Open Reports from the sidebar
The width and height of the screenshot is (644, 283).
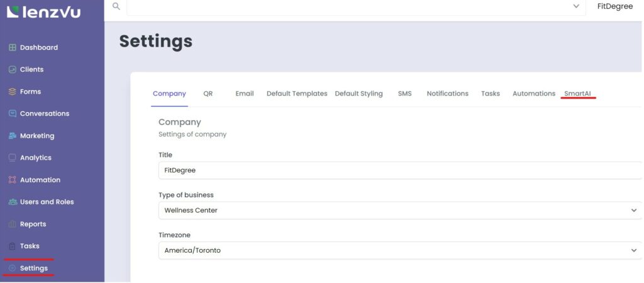[x=33, y=224]
